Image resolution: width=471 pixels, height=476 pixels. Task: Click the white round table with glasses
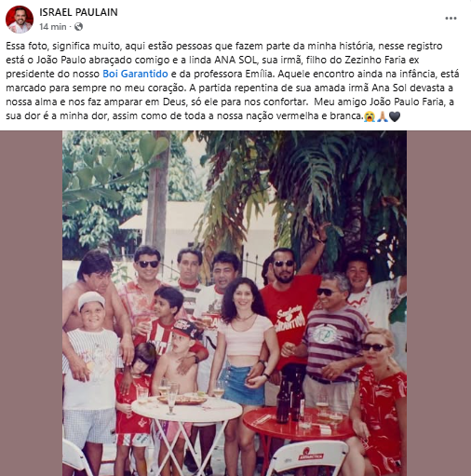tap(186, 407)
